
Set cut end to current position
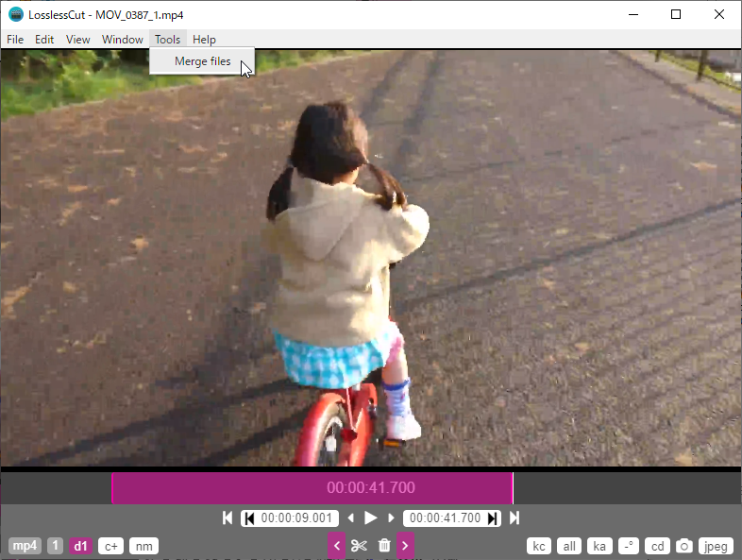point(493,518)
